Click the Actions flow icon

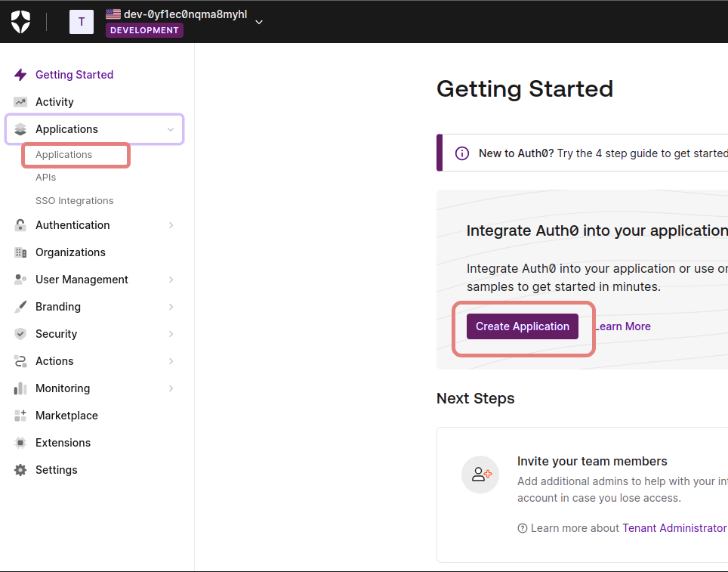click(20, 361)
